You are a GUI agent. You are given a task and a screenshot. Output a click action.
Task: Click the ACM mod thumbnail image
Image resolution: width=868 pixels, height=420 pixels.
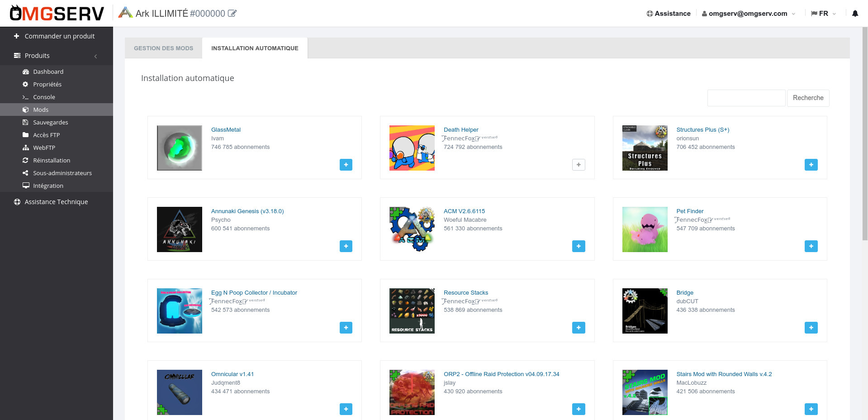coord(412,229)
